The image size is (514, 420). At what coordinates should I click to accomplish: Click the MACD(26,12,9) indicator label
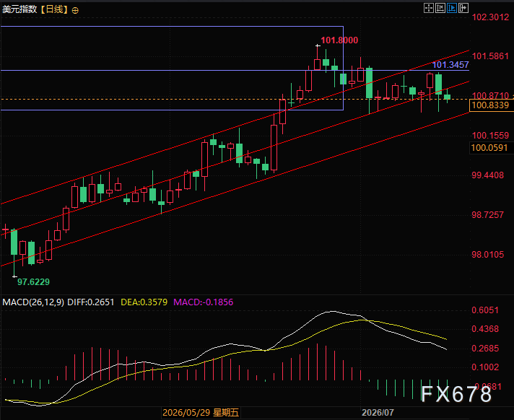(33, 302)
